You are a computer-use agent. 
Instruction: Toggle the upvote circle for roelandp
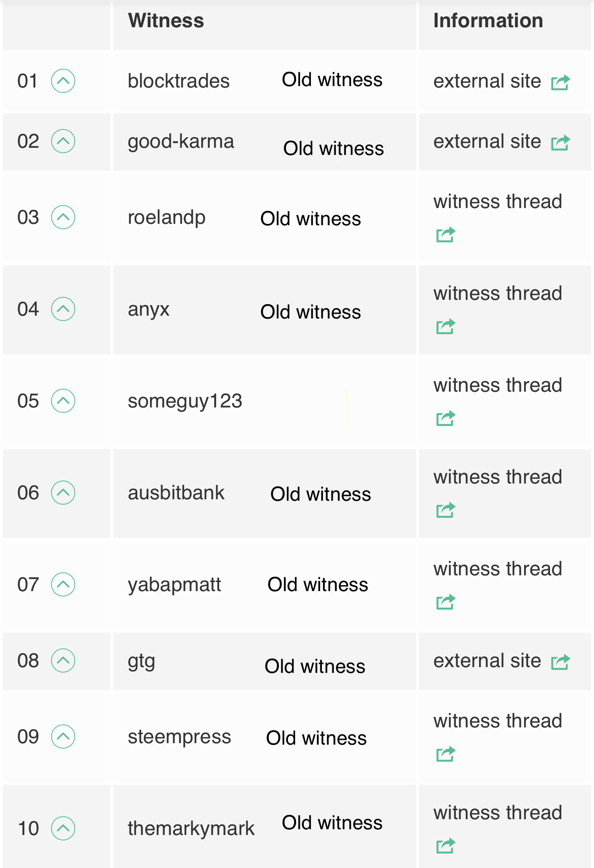click(x=63, y=217)
